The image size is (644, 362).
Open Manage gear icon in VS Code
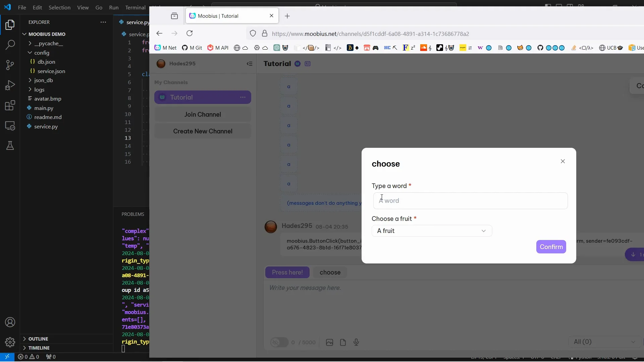coord(10,342)
